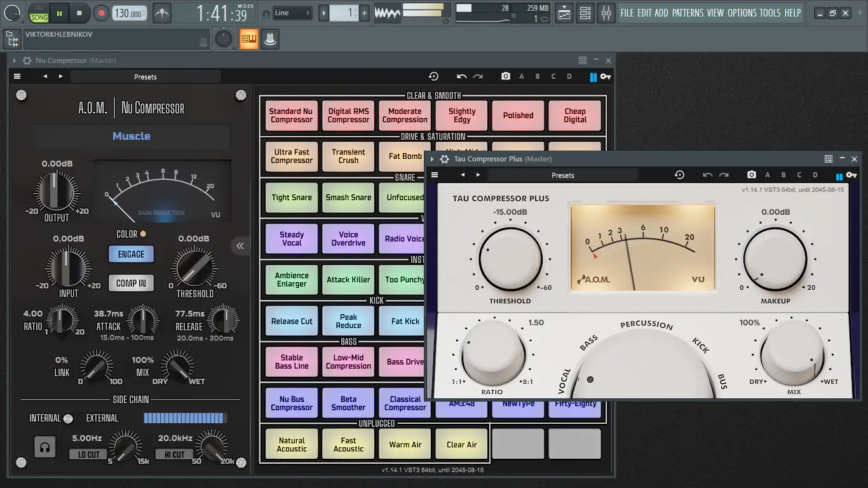The width and height of the screenshot is (868, 488).
Task: Click the metronome icon in the top toolbar
Action: [162, 13]
